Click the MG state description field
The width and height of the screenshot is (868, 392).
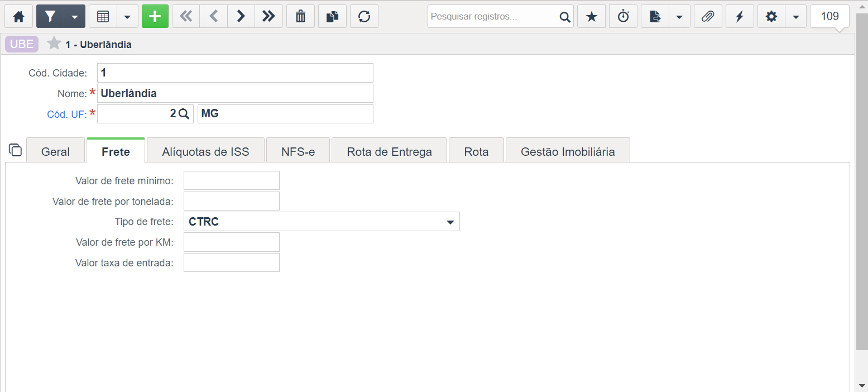pos(285,114)
